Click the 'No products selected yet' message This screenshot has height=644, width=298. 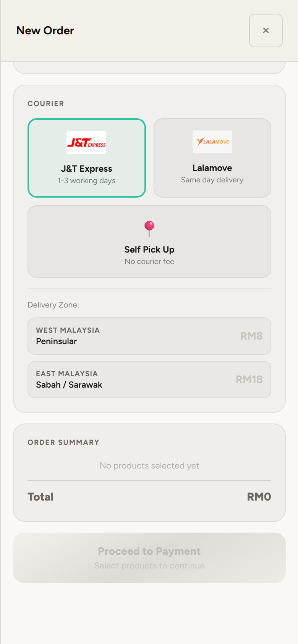(149, 465)
